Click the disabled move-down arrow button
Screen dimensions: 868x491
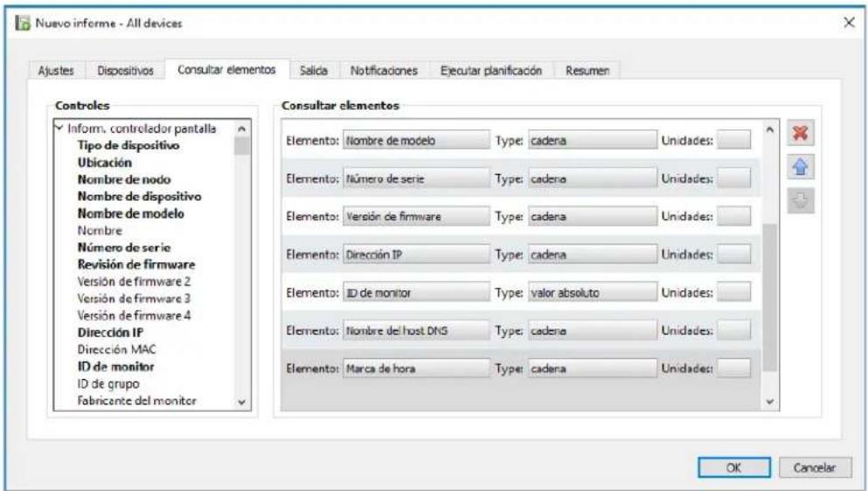tap(801, 201)
